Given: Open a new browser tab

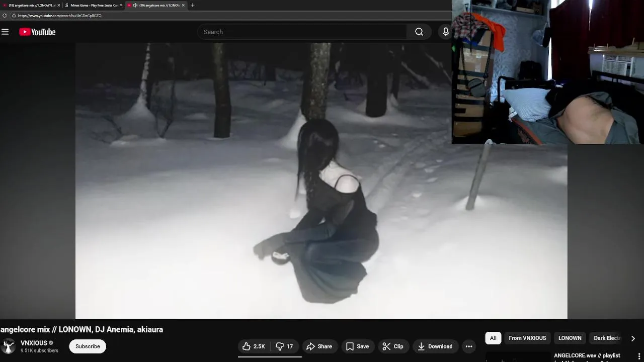Looking at the screenshot, I should (x=192, y=5).
